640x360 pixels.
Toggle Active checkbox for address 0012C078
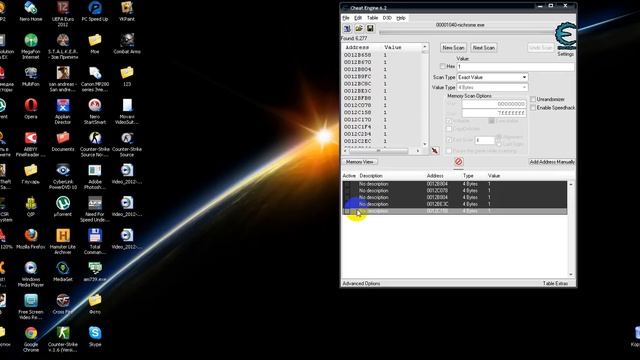coord(347,191)
